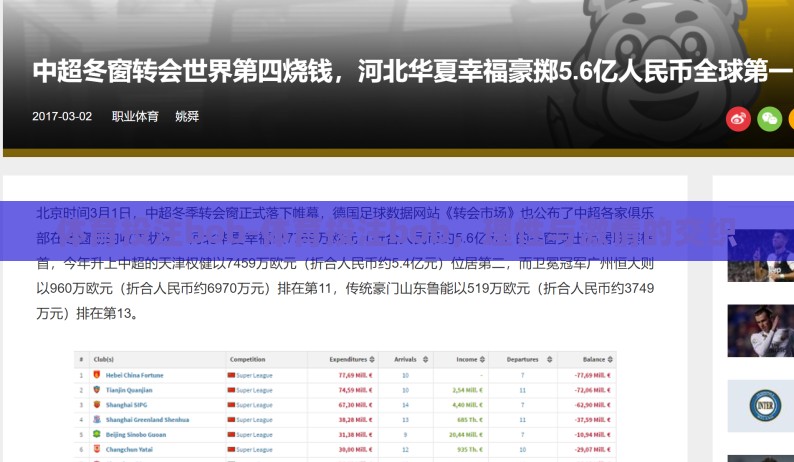Click the Expenditures column header label
Viewport: 794px width, 462px height.
(348, 359)
